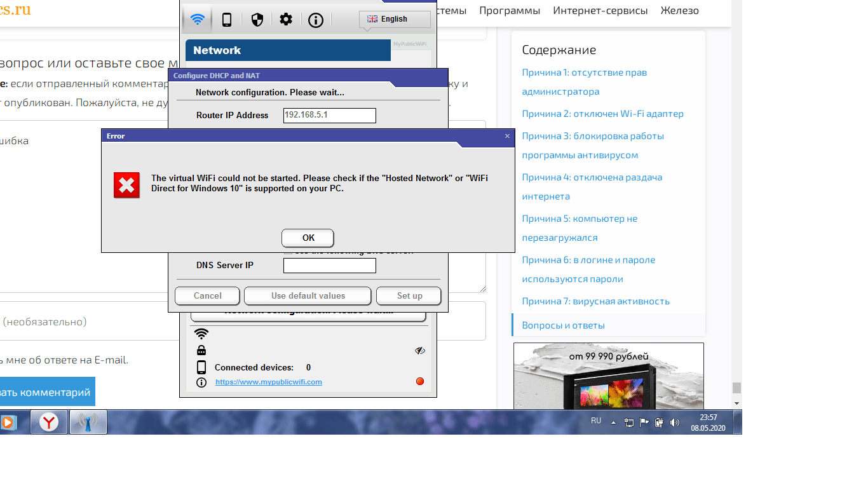
Task: Go to Причина 6: в логине и пароле
Action: (588, 269)
